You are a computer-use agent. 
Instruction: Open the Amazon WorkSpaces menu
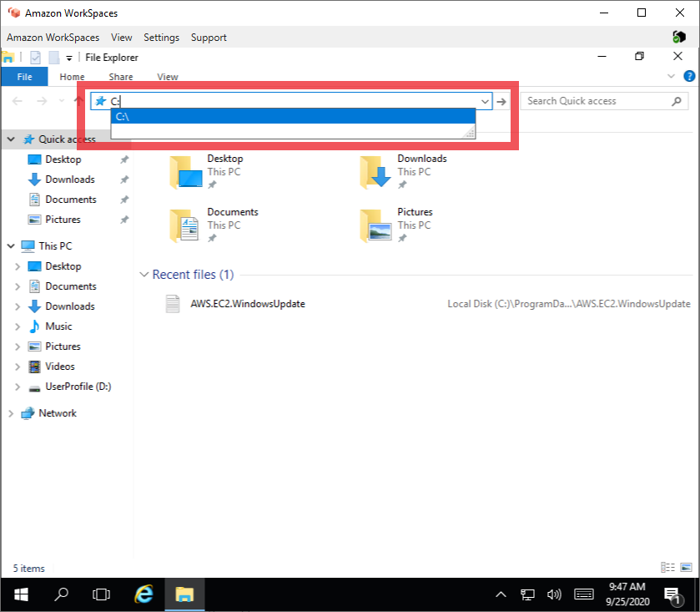pos(53,38)
